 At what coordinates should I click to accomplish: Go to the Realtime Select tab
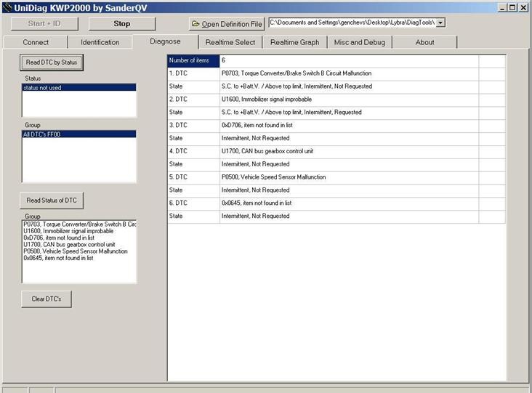230,42
